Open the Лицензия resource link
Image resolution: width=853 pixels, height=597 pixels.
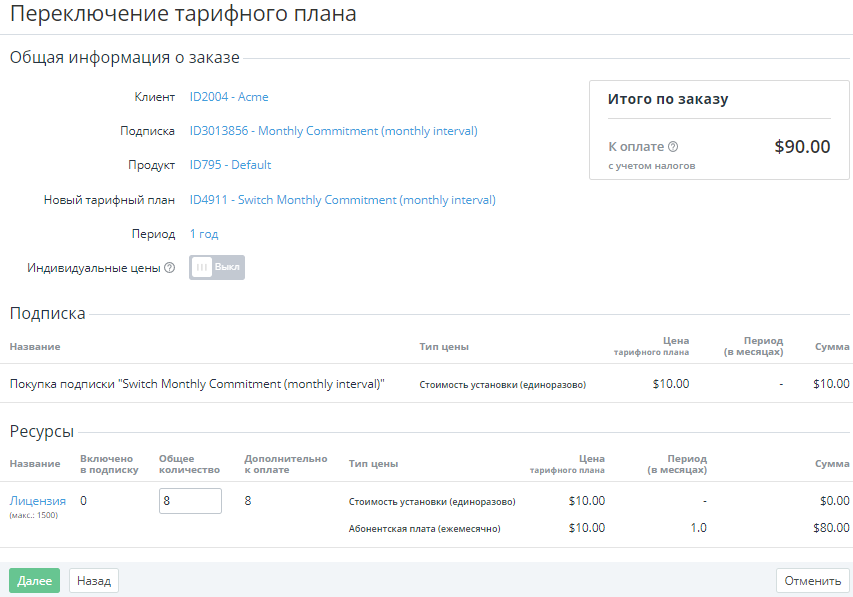(x=38, y=500)
